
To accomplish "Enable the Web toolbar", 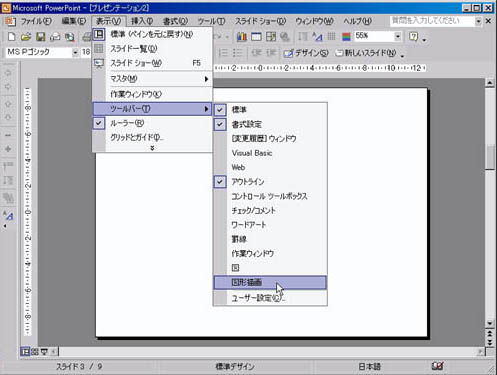I will [x=270, y=167].
